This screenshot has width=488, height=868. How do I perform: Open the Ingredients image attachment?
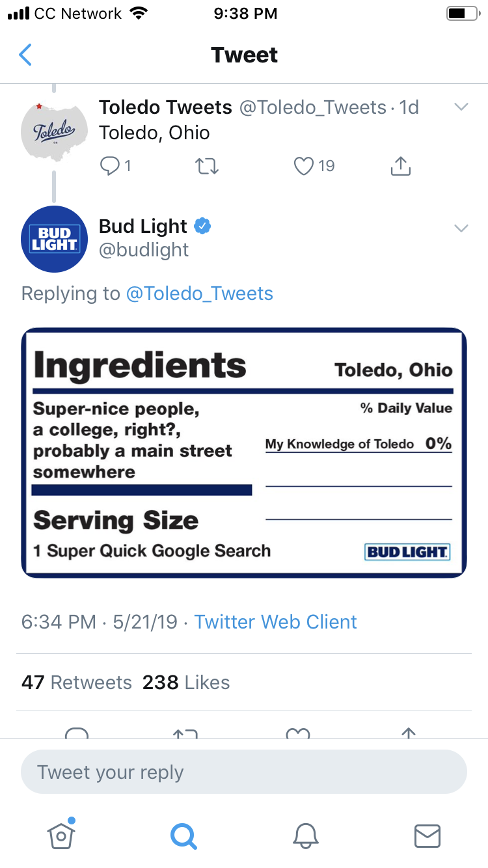pyautogui.click(x=244, y=453)
